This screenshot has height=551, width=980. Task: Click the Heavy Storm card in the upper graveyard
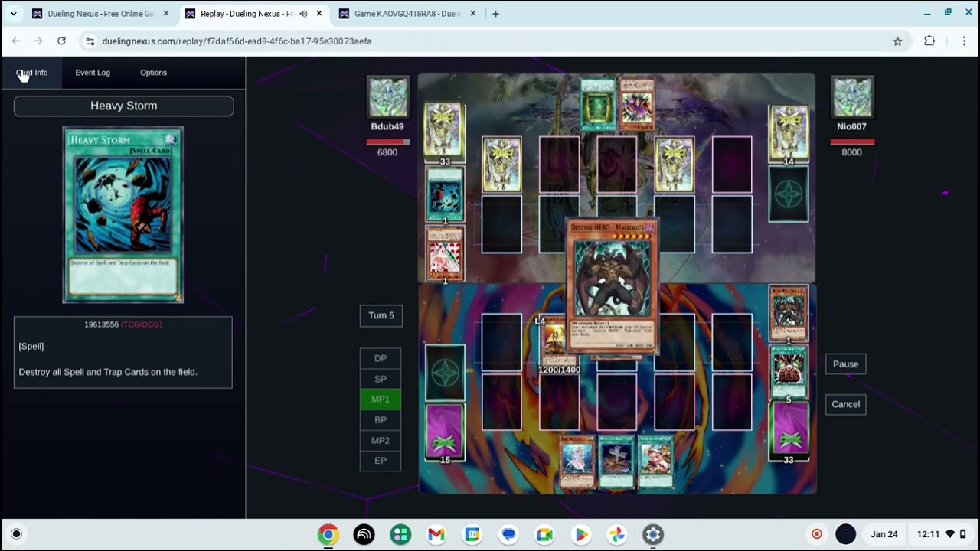point(444,194)
